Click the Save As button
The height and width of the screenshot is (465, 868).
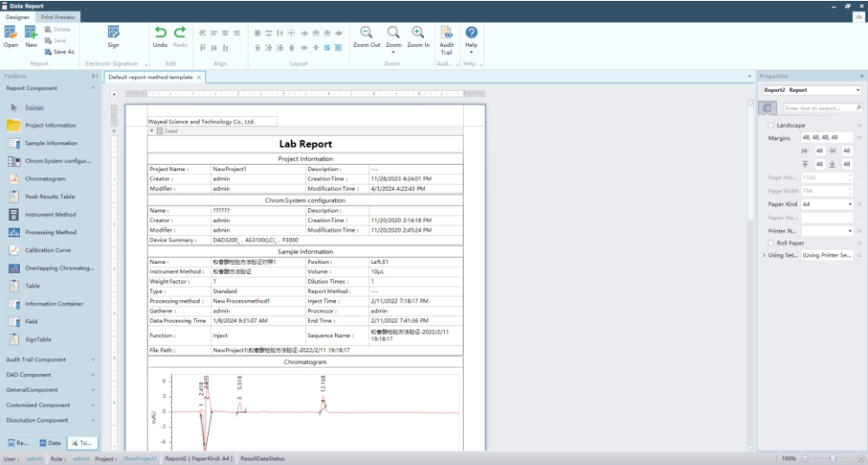pos(59,51)
